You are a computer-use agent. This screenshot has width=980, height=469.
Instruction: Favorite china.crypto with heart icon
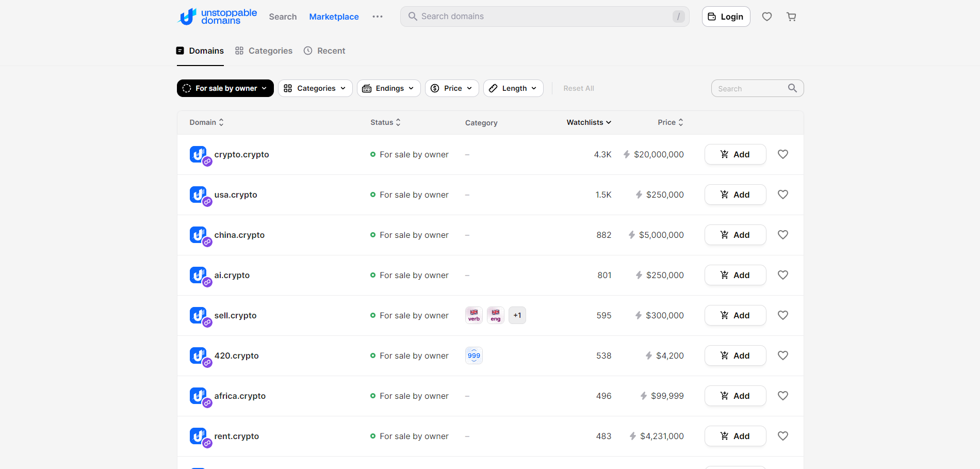click(783, 235)
